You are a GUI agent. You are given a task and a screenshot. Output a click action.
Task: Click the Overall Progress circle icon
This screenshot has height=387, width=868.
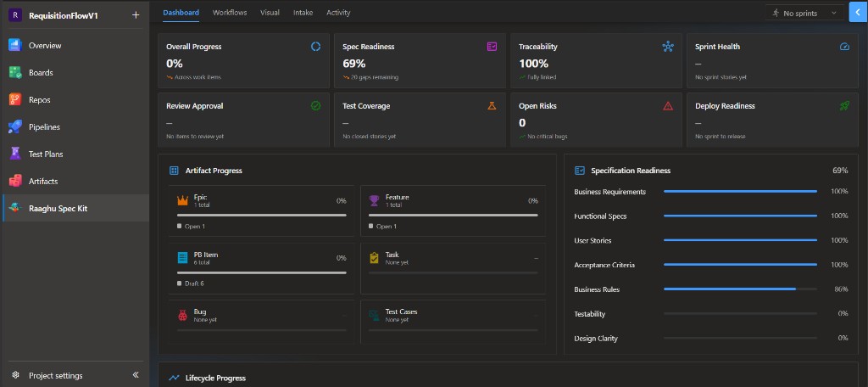(315, 47)
